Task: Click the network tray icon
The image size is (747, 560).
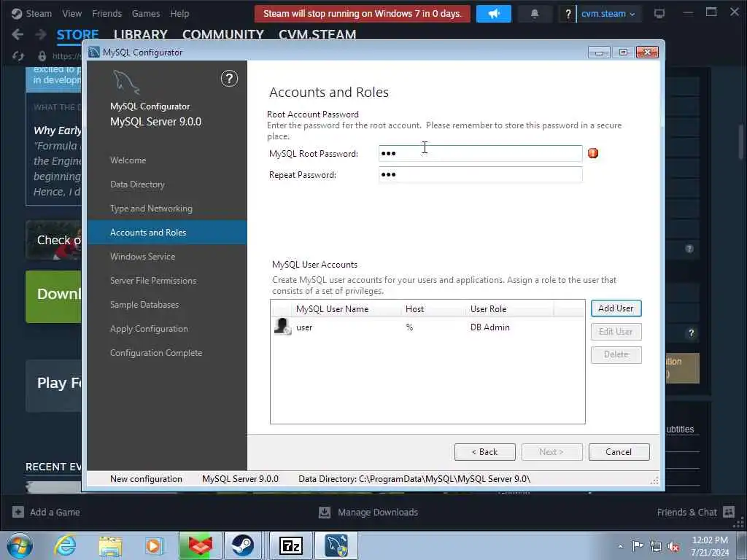Action: (x=656, y=547)
